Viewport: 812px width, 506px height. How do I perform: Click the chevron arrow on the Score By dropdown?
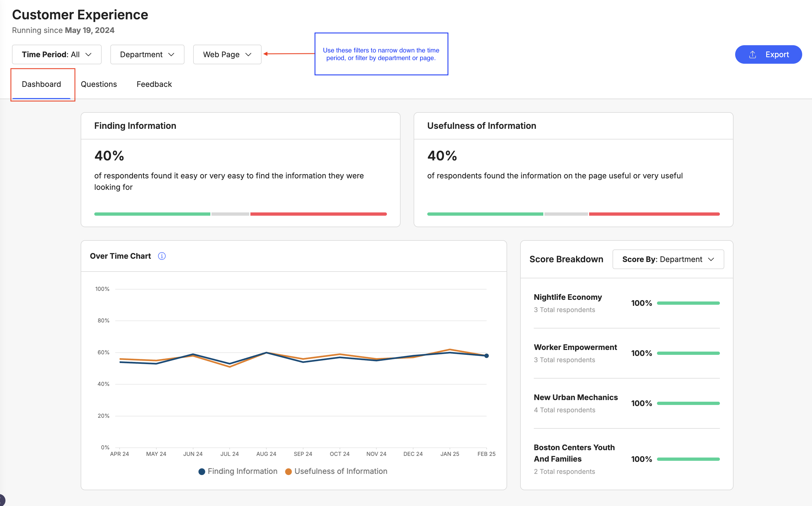point(711,259)
